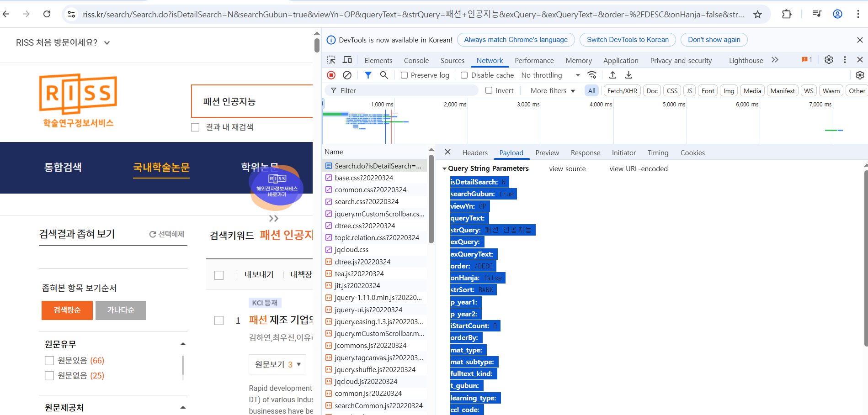The width and height of the screenshot is (868, 415).
Task: Dismiss the DevTools language notification bar
Action: 860,40
